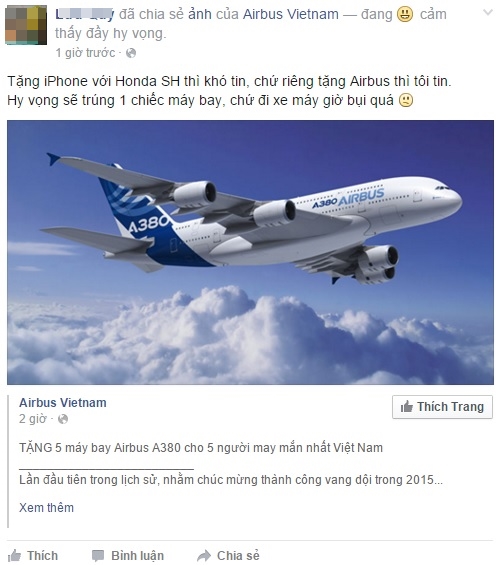The width and height of the screenshot is (503, 565).
Task: Click the Bình luận speech bubble icon
Action: (98, 556)
